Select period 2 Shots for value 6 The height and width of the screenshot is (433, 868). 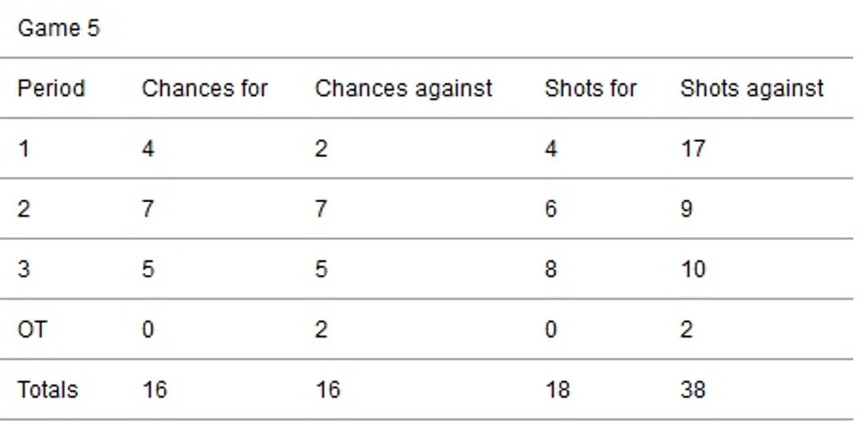tap(551, 209)
